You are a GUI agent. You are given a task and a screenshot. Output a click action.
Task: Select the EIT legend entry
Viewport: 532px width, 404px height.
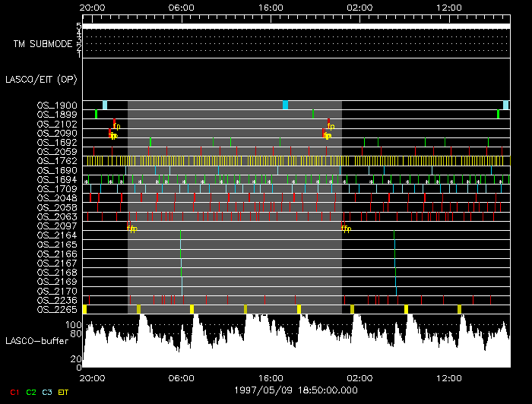65,392
